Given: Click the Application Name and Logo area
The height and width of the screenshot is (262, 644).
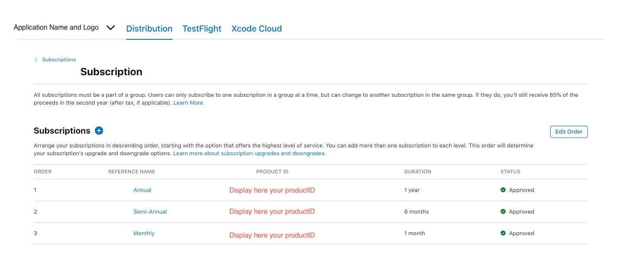Looking at the screenshot, I should click(x=56, y=27).
